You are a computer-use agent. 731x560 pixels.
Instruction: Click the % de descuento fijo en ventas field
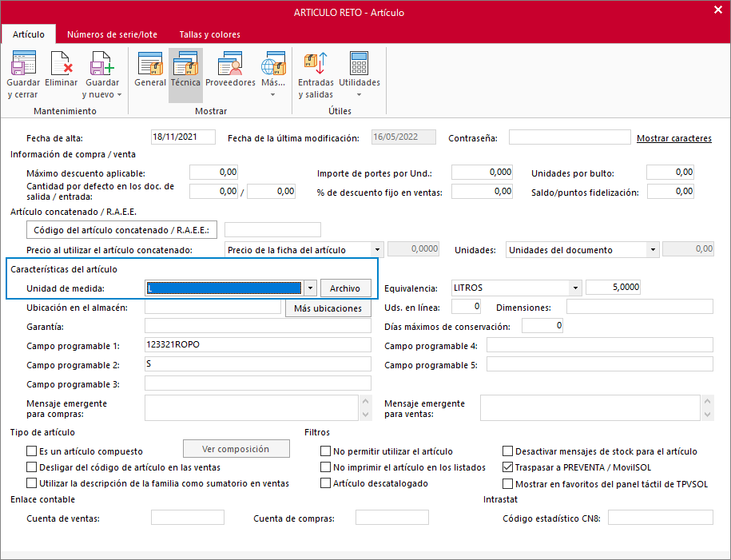(x=482, y=191)
